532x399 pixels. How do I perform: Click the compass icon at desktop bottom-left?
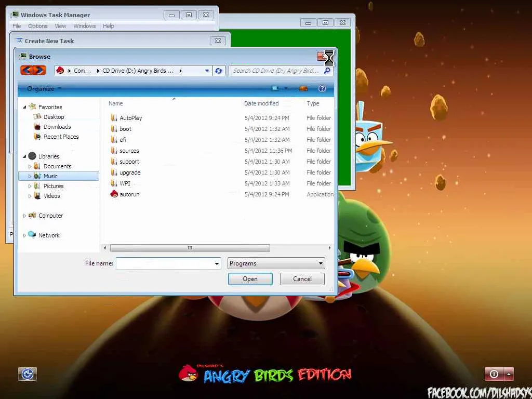click(x=27, y=374)
